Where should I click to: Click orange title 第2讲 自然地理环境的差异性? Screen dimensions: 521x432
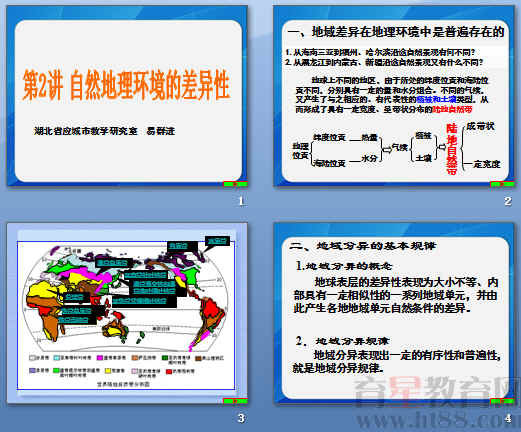pos(126,85)
